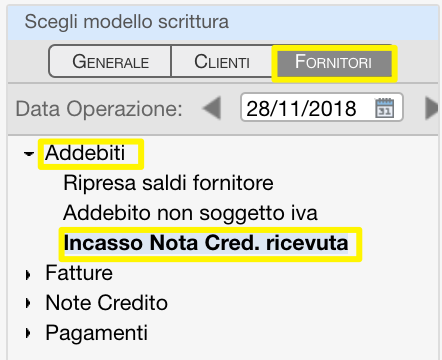
Task: Choose Ripresa saldi fornitore template
Action: click(168, 183)
